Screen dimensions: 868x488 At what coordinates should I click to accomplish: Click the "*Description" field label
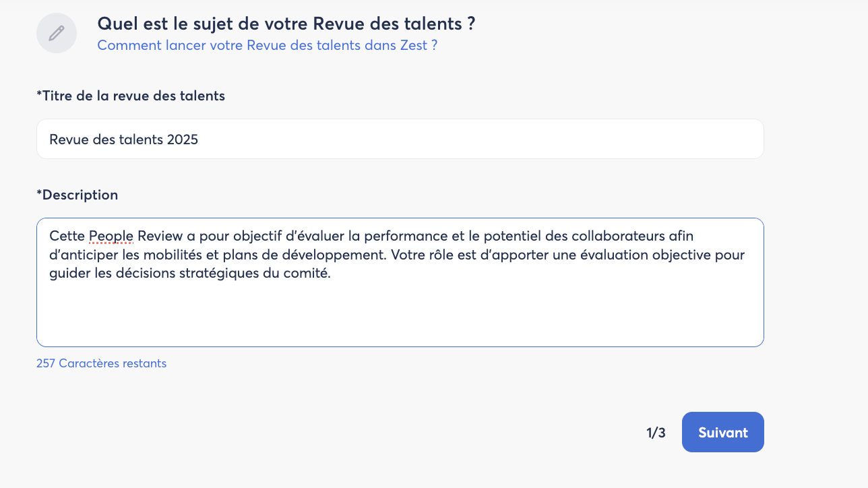click(x=77, y=195)
